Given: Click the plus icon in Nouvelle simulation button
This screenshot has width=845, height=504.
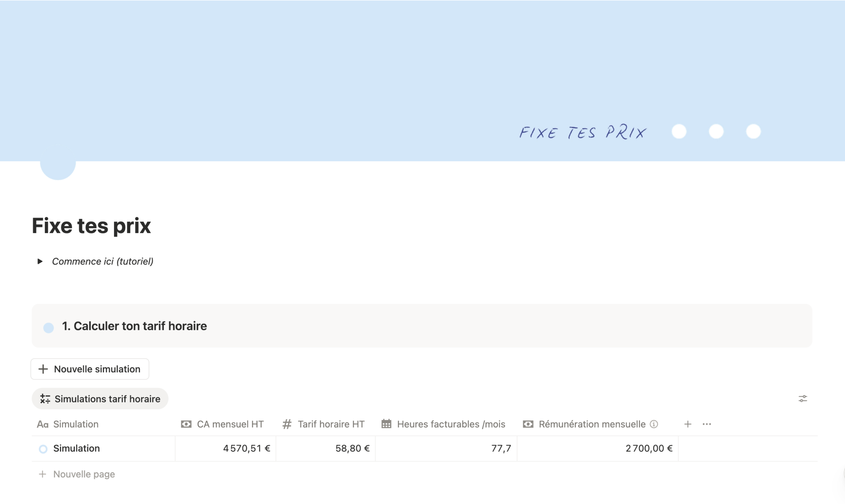Looking at the screenshot, I should 43,369.
